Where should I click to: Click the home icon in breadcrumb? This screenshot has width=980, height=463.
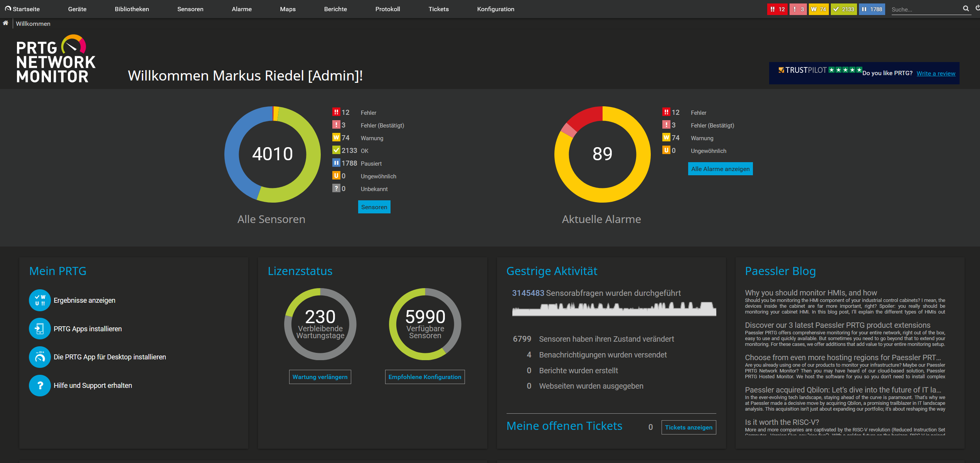(x=5, y=23)
